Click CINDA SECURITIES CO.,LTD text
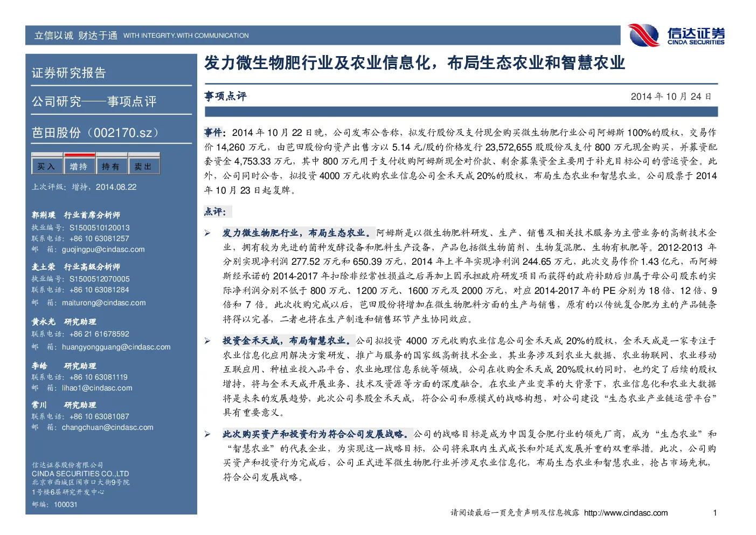The image size is (756, 535). coord(80,474)
